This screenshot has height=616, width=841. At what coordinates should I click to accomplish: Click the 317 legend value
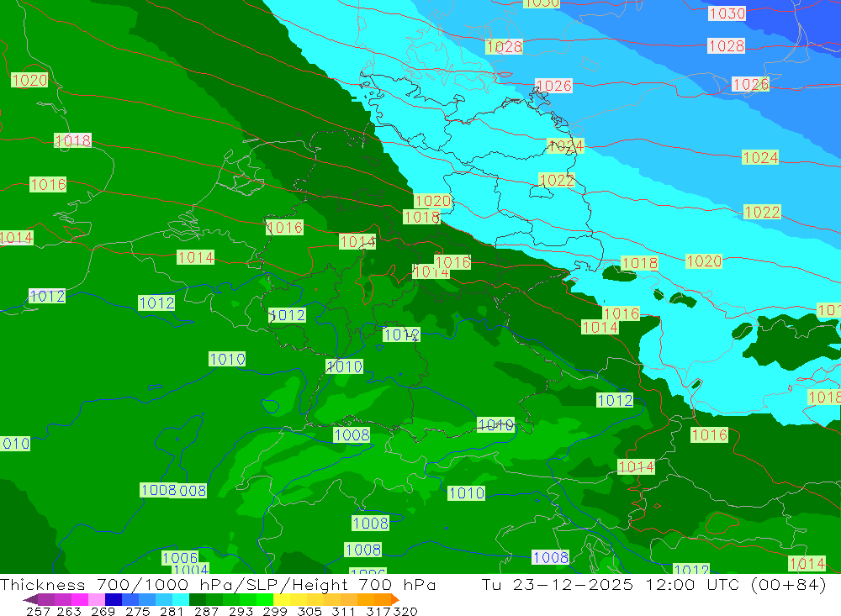click(378, 611)
